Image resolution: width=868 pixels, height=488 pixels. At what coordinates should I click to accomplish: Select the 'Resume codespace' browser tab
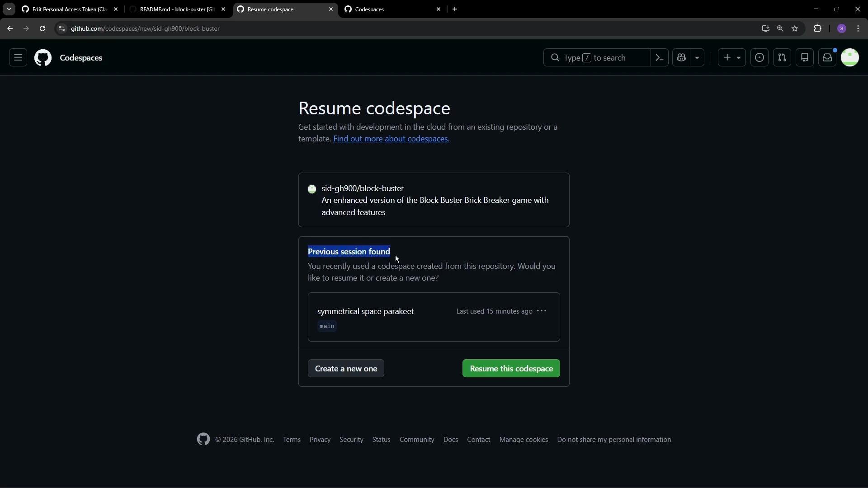pos(285,9)
